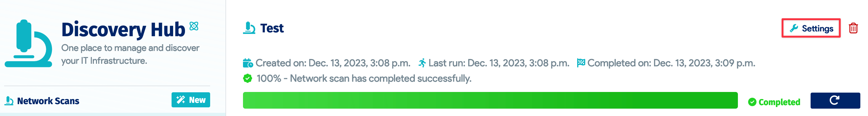This screenshot has width=868, height=116.
Task: Click the large Discovery Hub microscope logo
Action: point(28,43)
